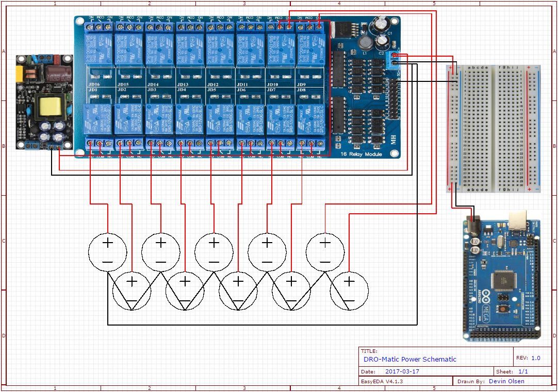Click the JD9 relay label
Image resolution: width=558 pixels, height=392 pixels.
301,84
